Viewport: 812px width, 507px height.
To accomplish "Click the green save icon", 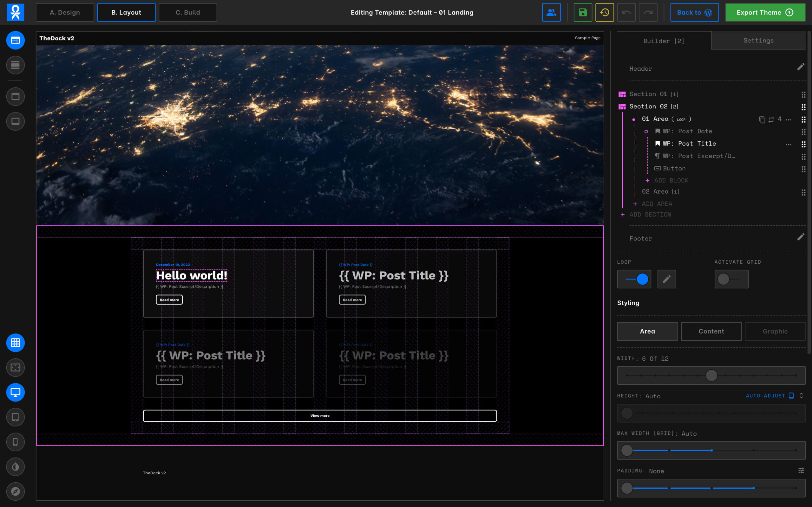I will pyautogui.click(x=583, y=12).
